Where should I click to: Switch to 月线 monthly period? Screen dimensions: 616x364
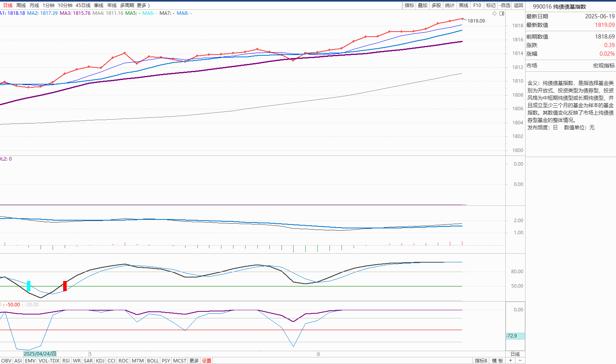click(x=34, y=5)
